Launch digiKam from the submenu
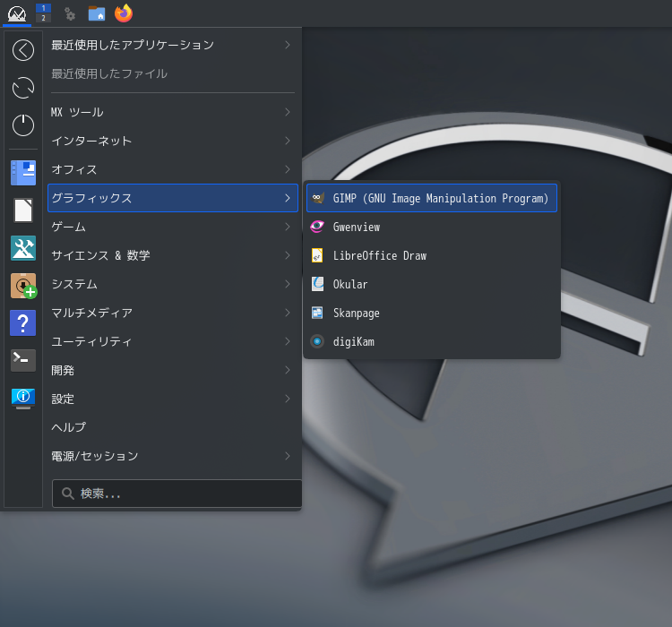This screenshot has height=627, width=672. click(x=432, y=341)
